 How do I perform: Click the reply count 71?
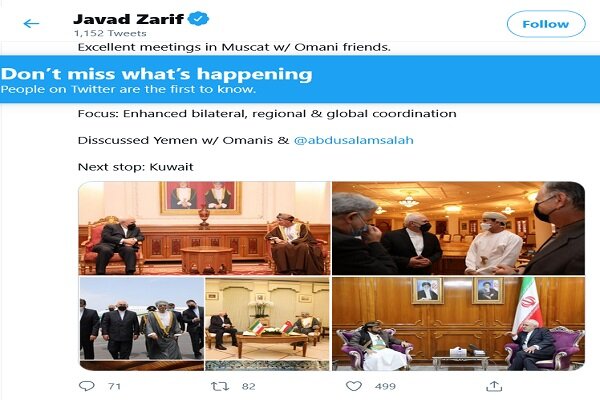click(x=114, y=386)
